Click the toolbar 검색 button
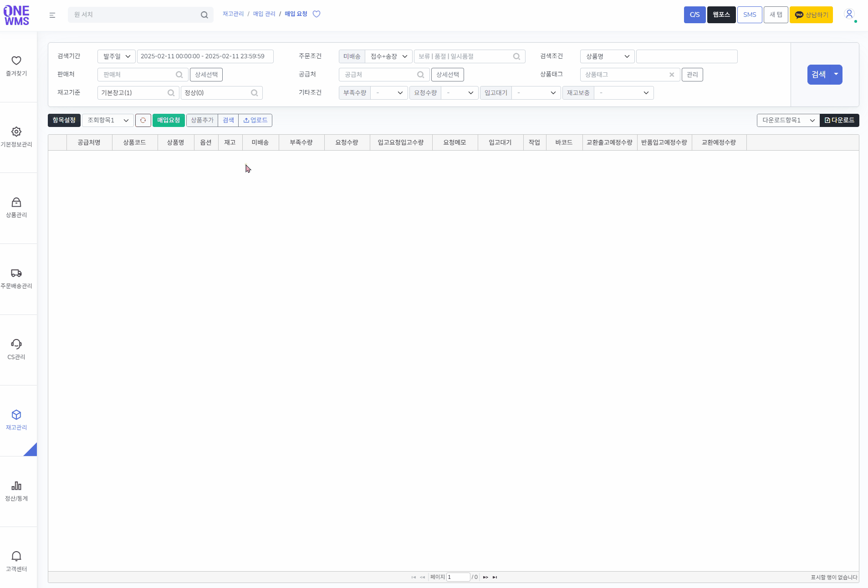This screenshot has width=868, height=588. pos(228,120)
